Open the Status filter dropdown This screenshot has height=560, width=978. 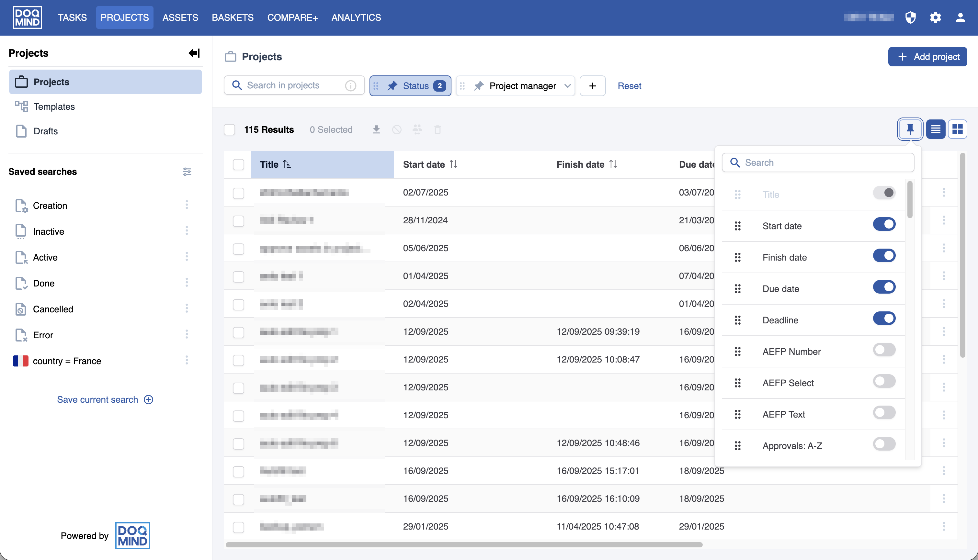point(415,86)
